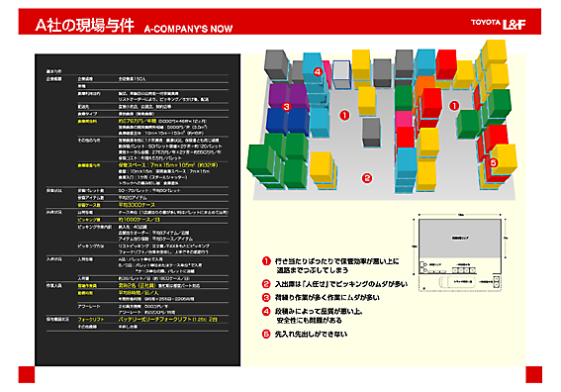Viewport: 561px width, 392px height.
Task: Click the red square in bottom-right corner
Action: pos(534,374)
